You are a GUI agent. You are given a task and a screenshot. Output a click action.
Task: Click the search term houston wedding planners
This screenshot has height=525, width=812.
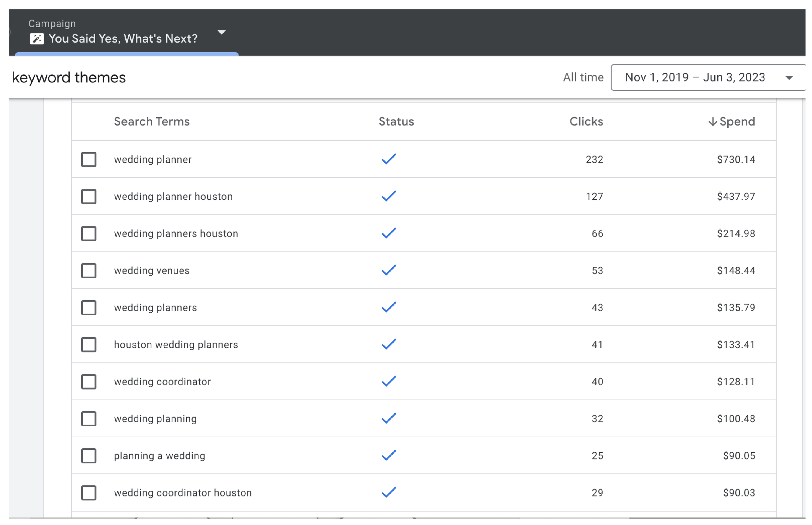176,345
